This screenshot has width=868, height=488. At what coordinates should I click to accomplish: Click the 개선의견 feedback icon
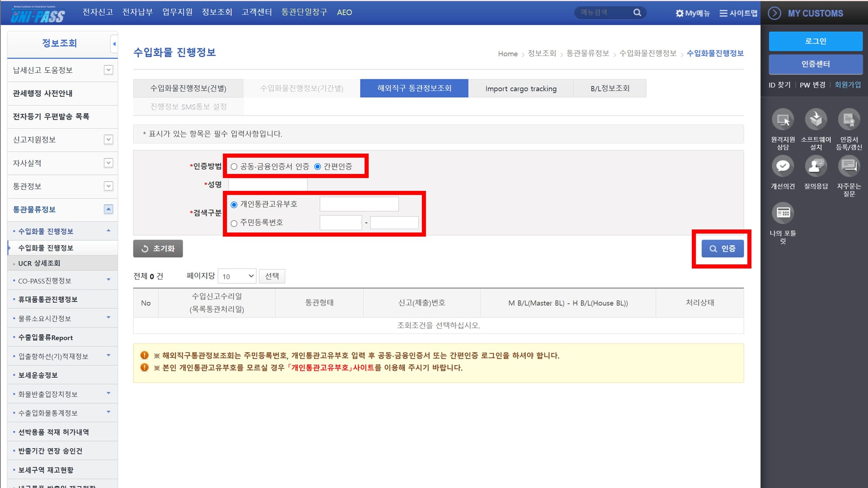coord(783,167)
